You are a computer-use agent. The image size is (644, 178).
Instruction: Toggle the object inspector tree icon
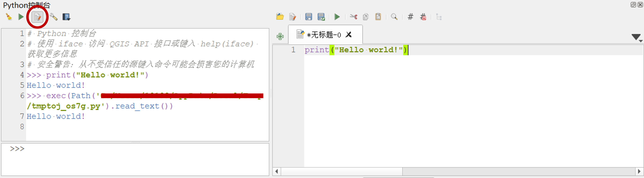pyautogui.click(x=439, y=17)
